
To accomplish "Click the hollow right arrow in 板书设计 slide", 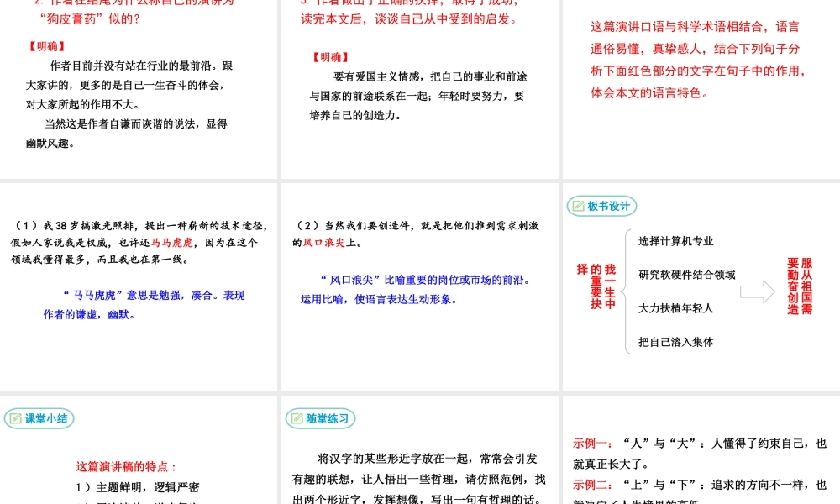I will pyautogui.click(x=758, y=292).
